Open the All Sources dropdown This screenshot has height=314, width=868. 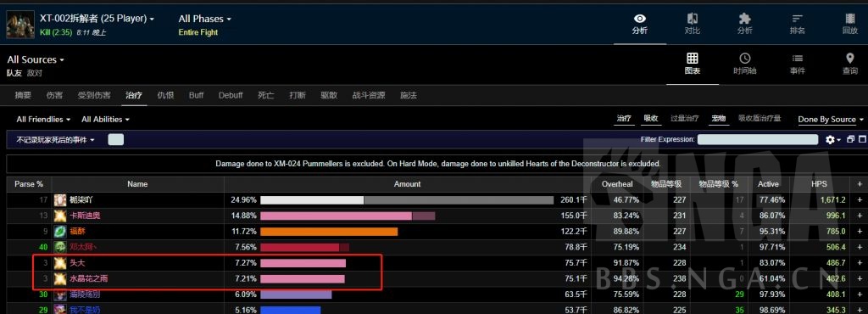(36, 59)
